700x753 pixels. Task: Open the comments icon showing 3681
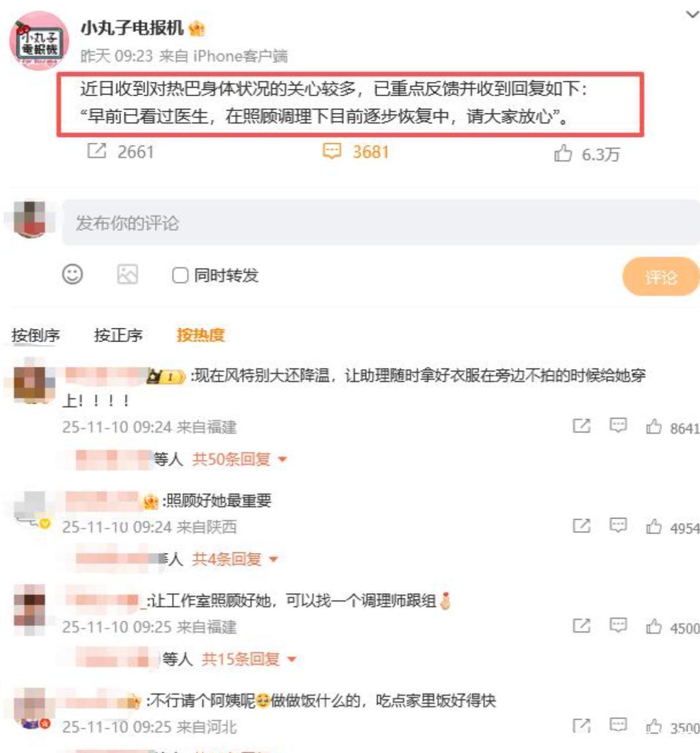point(332,151)
